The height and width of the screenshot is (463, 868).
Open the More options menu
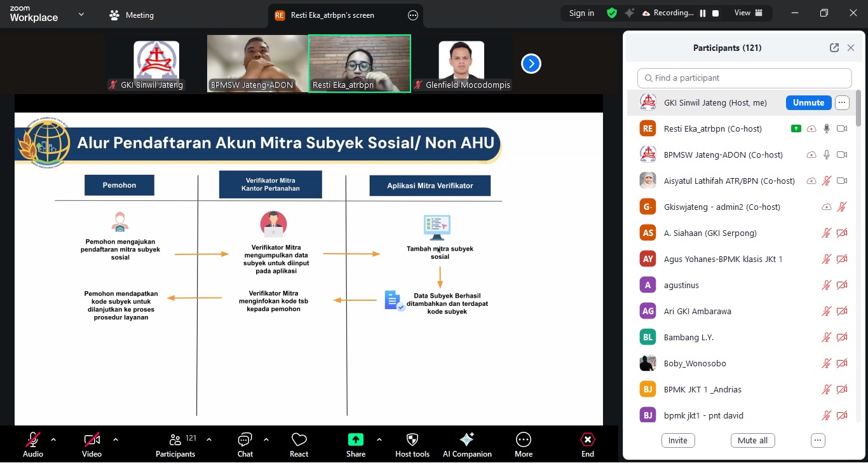tap(524, 445)
